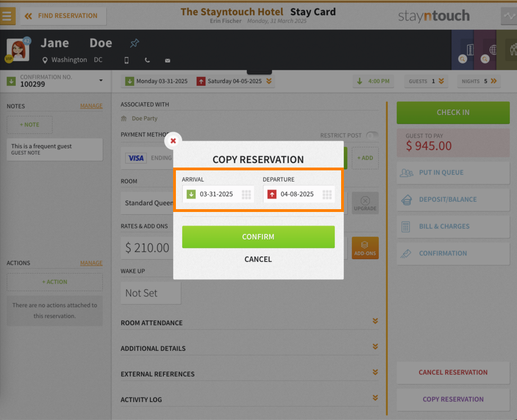This screenshot has height=420, width=517.
Task: Expand stay dates chevron after 04-05-2025
Action: point(269,81)
